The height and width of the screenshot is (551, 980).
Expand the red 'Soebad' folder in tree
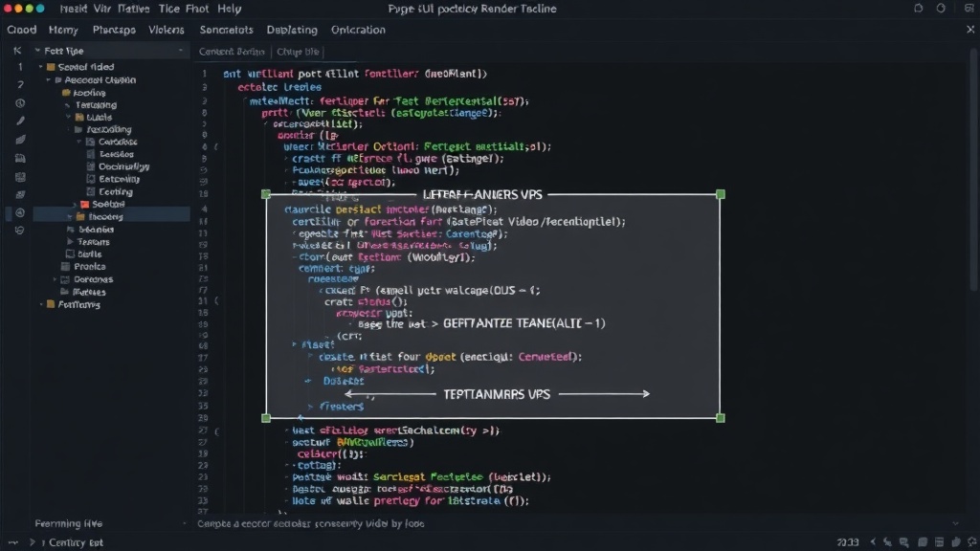(75, 205)
